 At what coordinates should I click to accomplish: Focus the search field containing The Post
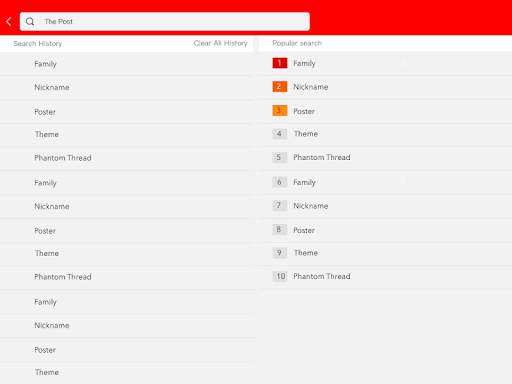(165, 22)
